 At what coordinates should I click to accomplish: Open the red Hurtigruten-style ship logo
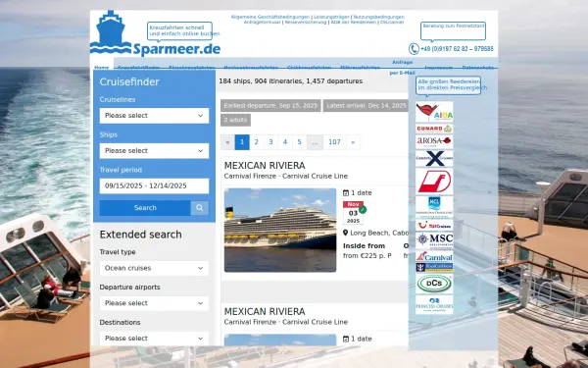pos(434,181)
